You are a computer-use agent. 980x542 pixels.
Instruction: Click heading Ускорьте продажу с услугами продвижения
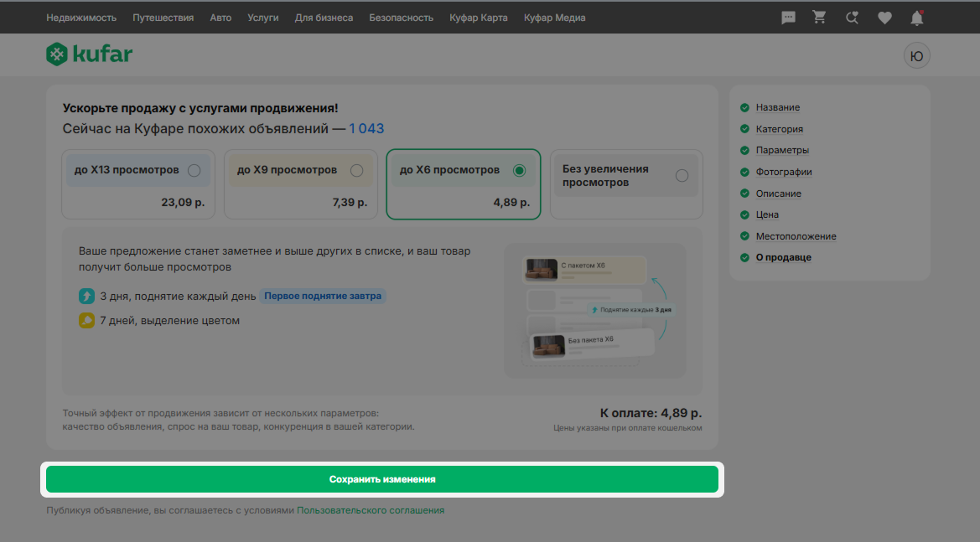pyautogui.click(x=200, y=108)
